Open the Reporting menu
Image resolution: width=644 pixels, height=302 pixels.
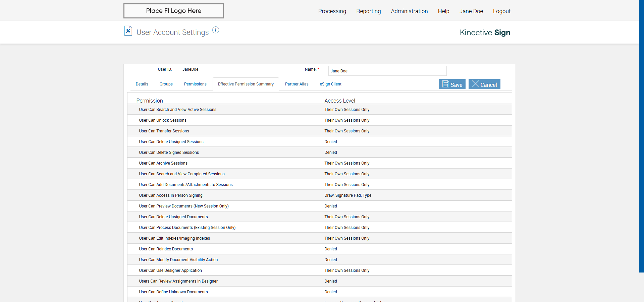[368, 11]
